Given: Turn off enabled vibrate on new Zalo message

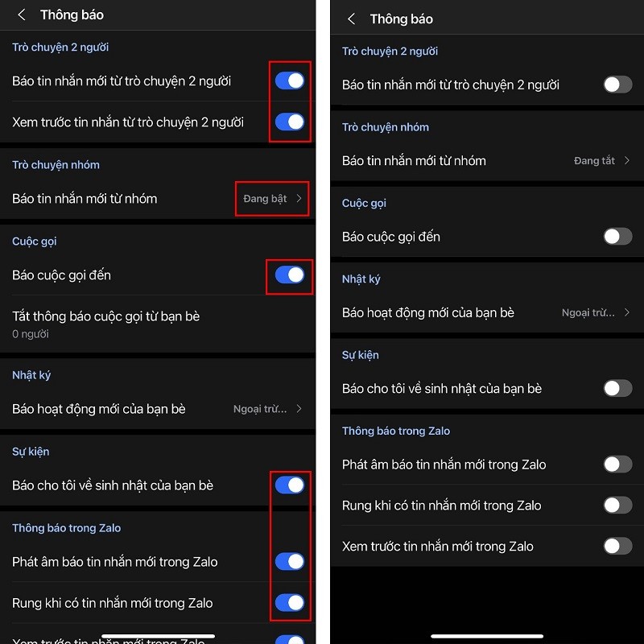Looking at the screenshot, I should coord(290,602).
